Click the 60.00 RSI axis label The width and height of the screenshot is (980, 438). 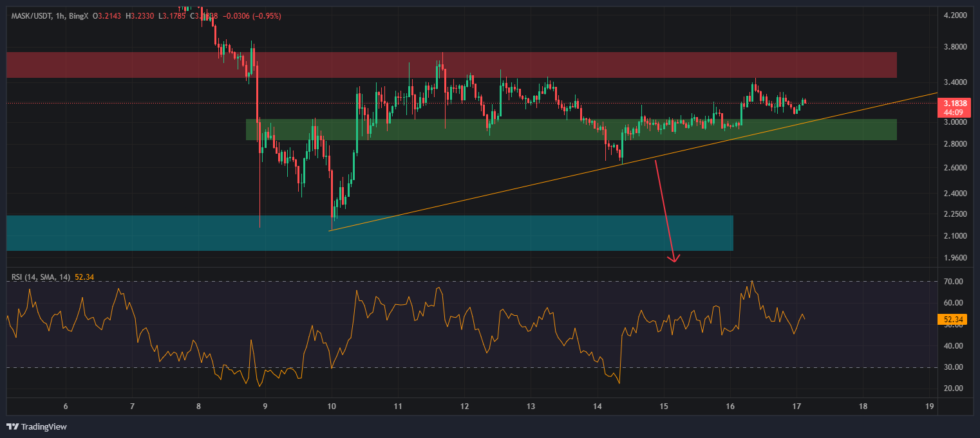click(x=953, y=303)
